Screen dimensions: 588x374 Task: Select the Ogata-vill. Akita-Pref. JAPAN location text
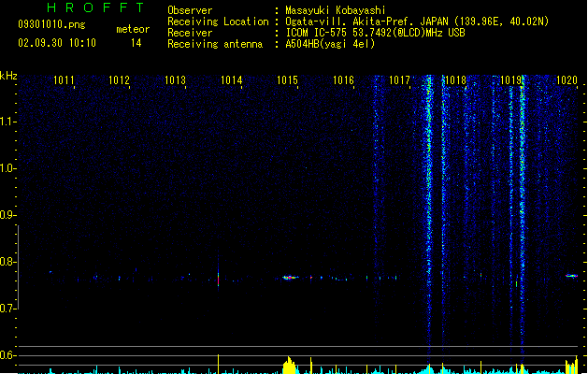(x=417, y=22)
